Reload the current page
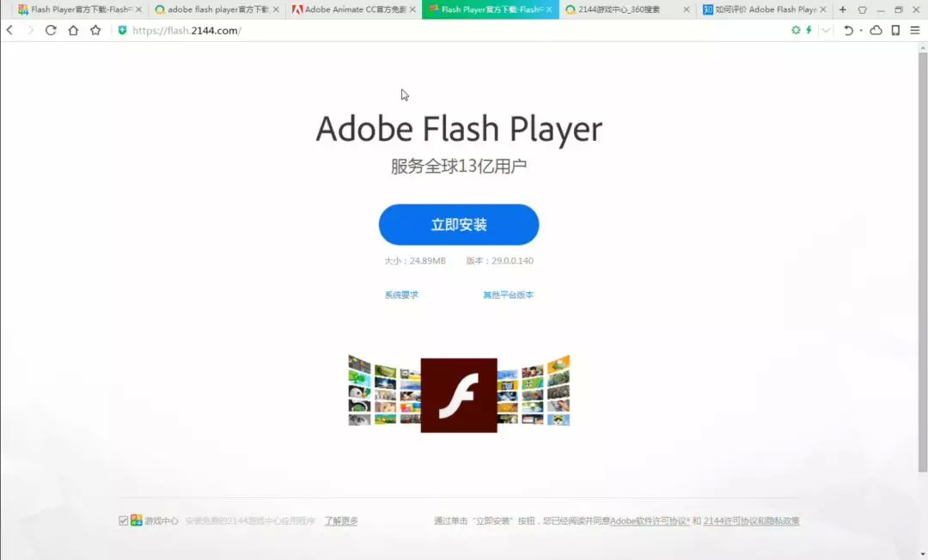 (51, 30)
